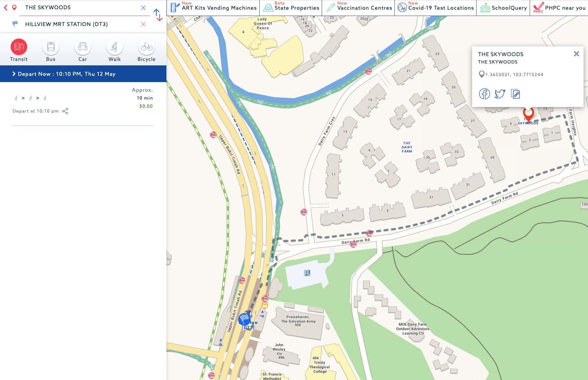Edit HILLVIEW MRT STATION destination input
This screenshot has width=588, height=380.
coord(80,24)
